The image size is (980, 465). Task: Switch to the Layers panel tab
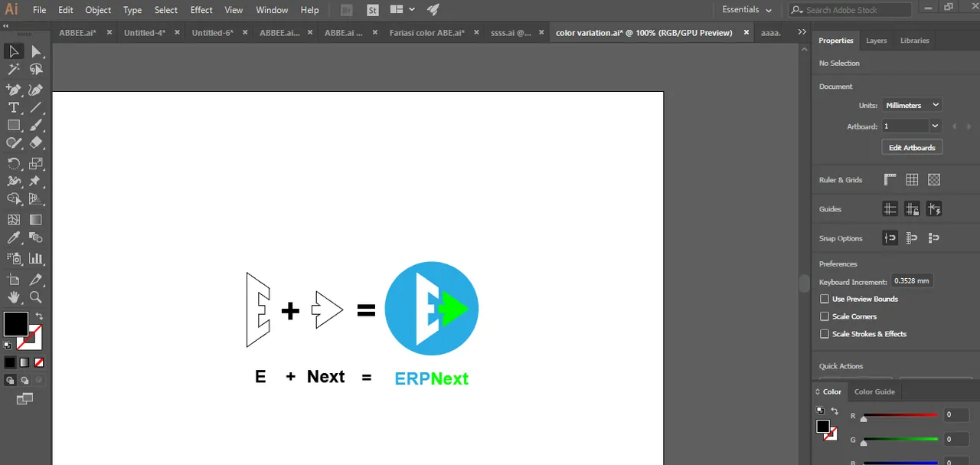(876, 41)
